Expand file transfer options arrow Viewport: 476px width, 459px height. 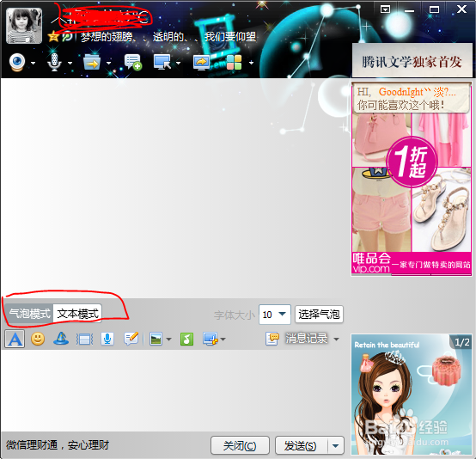[108, 63]
